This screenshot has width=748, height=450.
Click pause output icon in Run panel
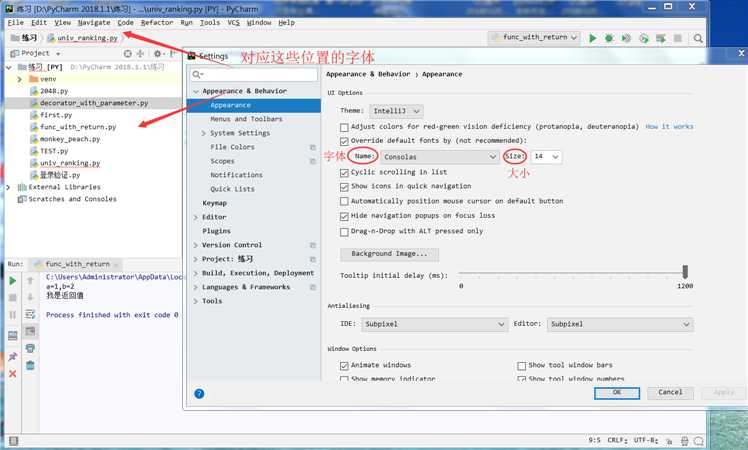(x=13, y=314)
